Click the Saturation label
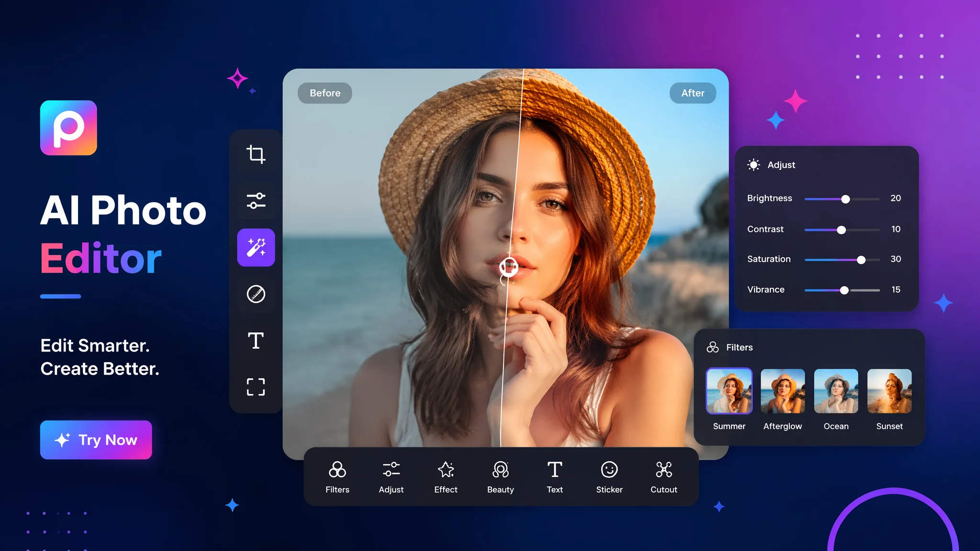Viewport: 980px width, 551px height. (x=769, y=259)
